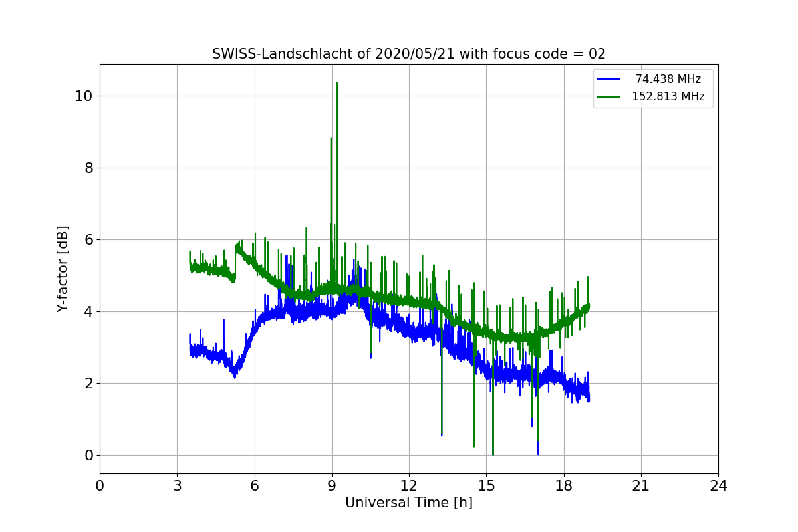Click the x-axis tick label 15
The height and width of the screenshot is (532, 798).
486,487
